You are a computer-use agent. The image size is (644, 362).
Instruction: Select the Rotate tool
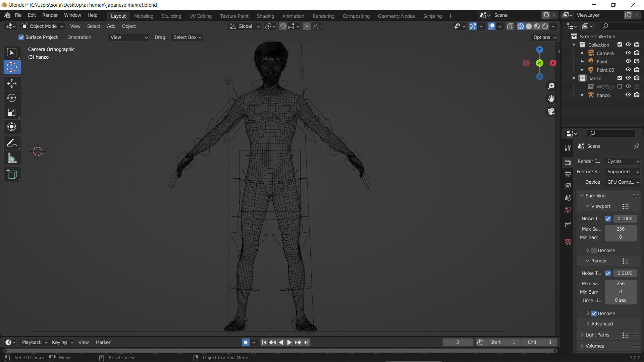(12, 98)
